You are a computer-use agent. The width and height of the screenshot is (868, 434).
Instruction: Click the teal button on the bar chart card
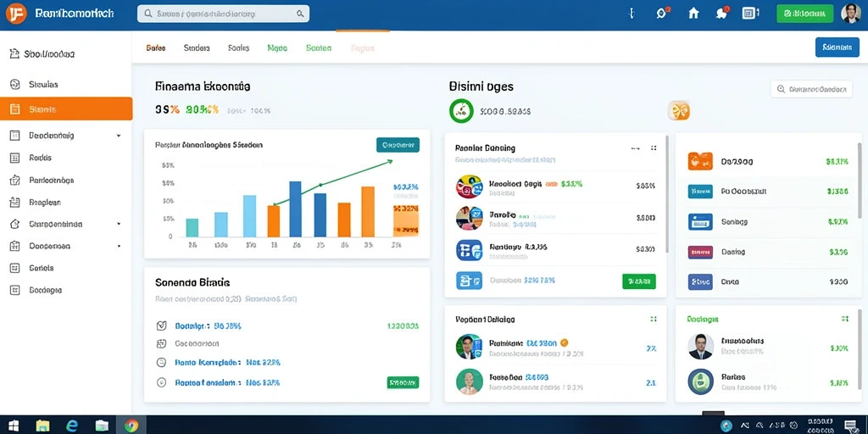click(398, 145)
